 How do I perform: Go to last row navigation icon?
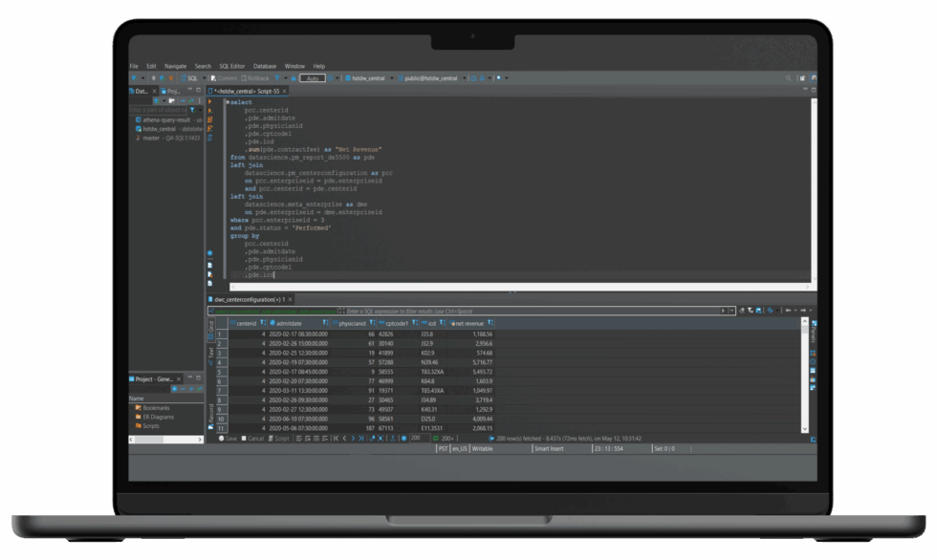[x=361, y=439]
